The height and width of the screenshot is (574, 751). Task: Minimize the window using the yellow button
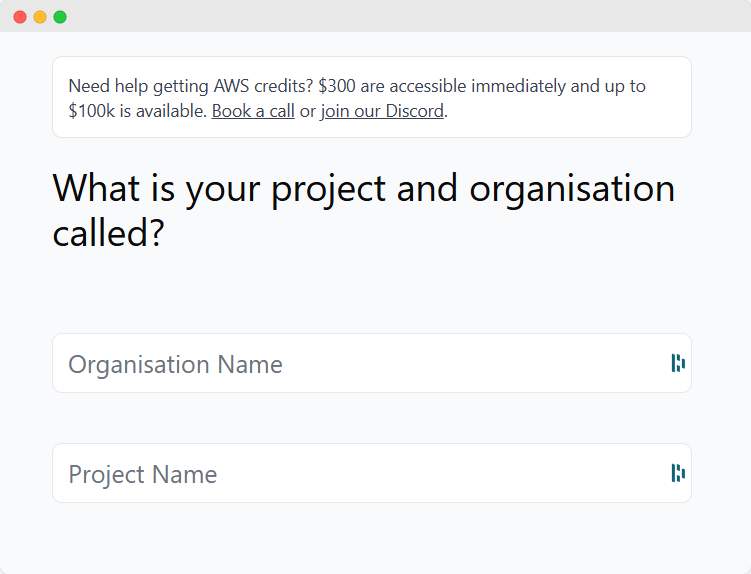[40, 17]
